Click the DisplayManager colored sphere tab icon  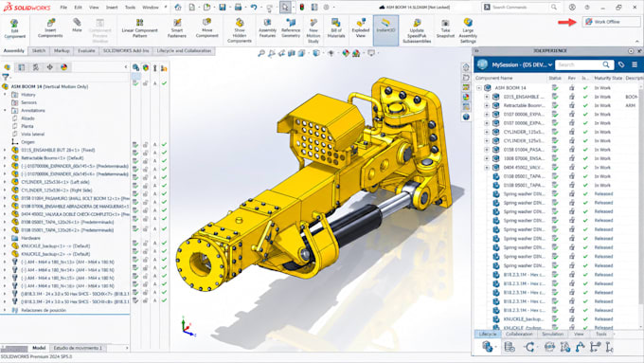pos(64,67)
